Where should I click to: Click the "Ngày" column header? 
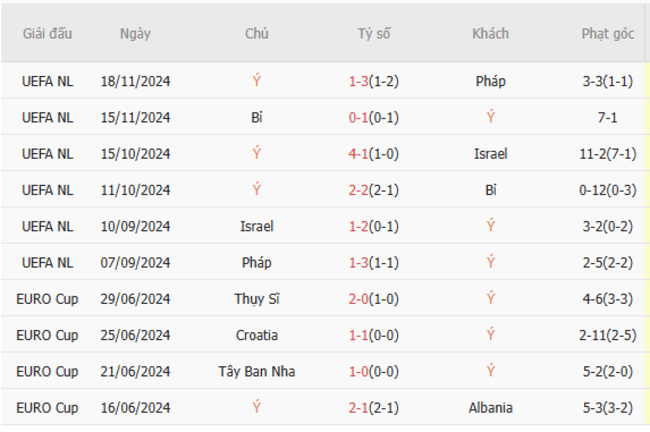[x=135, y=33]
